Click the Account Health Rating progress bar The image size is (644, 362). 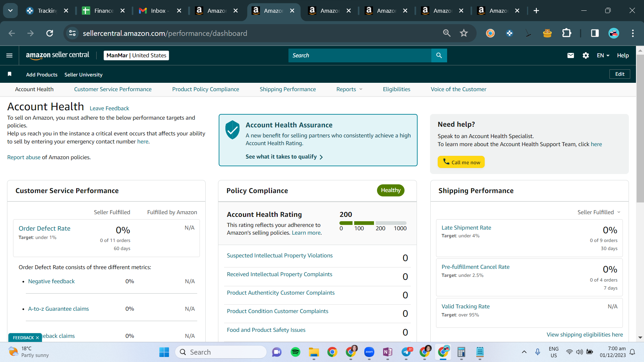[373, 223]
